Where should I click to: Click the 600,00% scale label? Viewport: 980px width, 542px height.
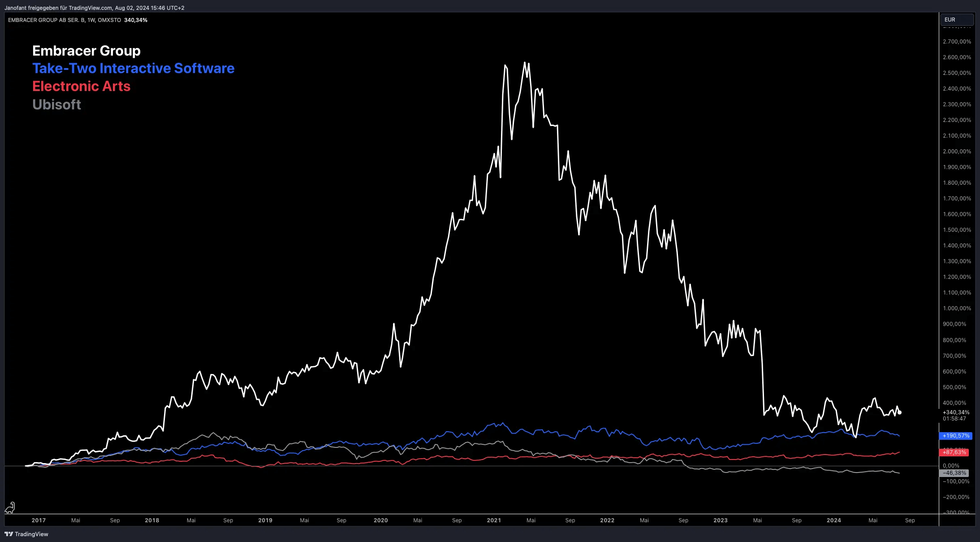point(954,372)
